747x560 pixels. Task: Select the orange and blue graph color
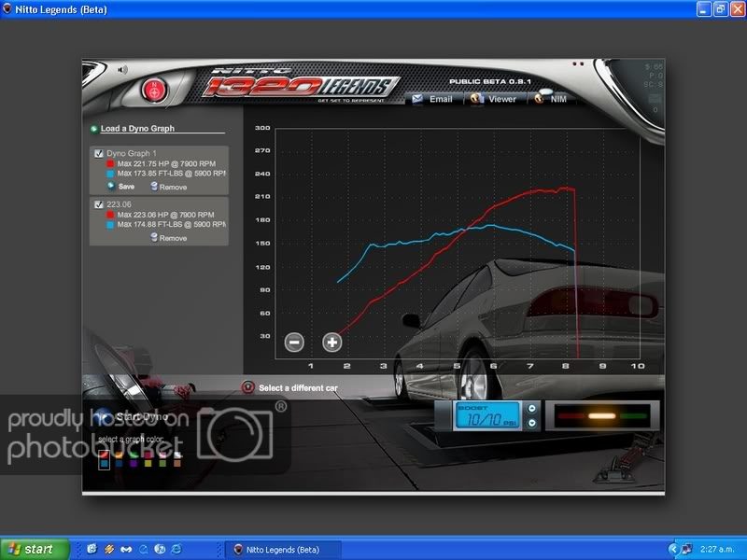(x=119, y=459)
